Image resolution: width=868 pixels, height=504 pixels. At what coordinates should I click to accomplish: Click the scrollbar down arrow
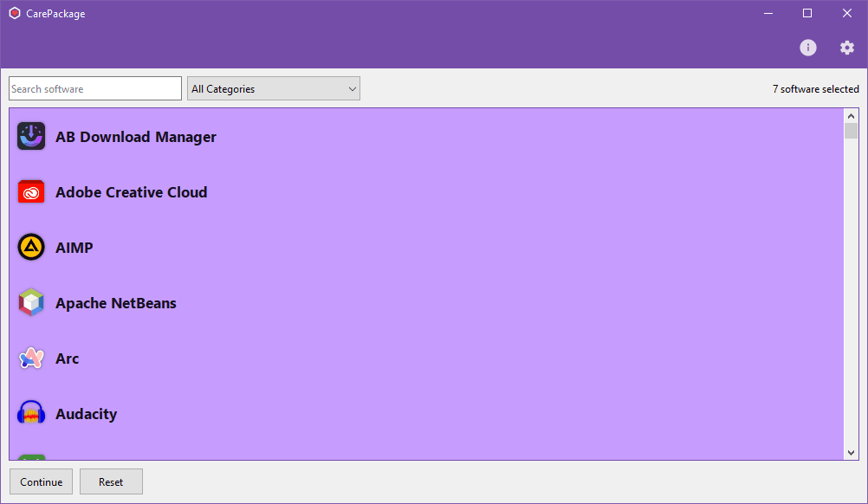click(851, 453)
